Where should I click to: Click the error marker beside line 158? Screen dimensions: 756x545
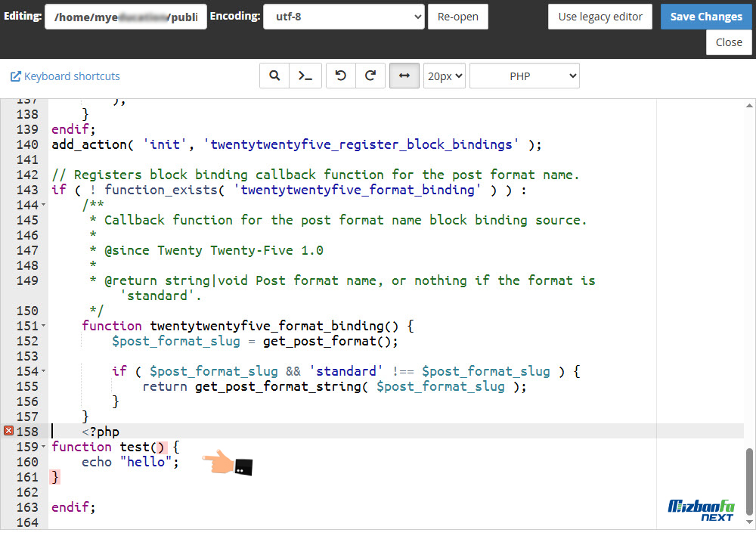pyautogui.click(x=8, y=431)
